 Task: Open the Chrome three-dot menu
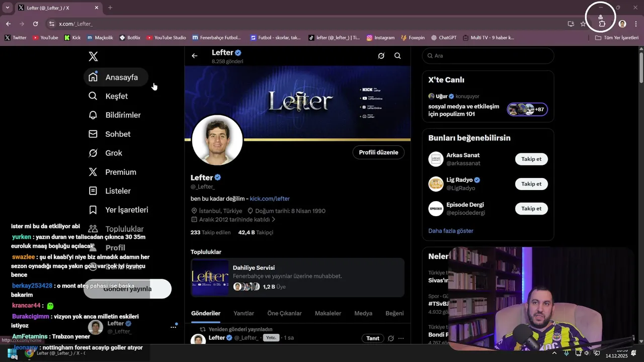tap(636, 24)
